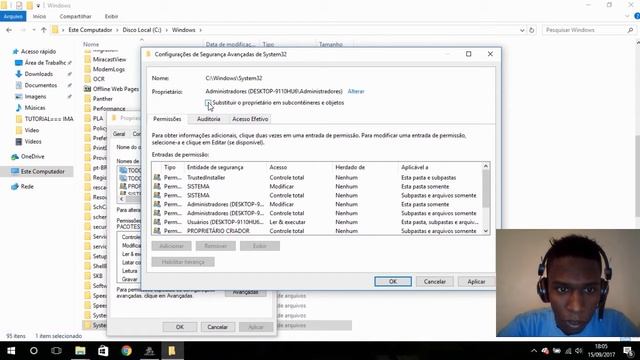Screen dimensions: 640x360
Task: Click Cancelar in the Properties dialog behind
Action: (x=217, y=327)
